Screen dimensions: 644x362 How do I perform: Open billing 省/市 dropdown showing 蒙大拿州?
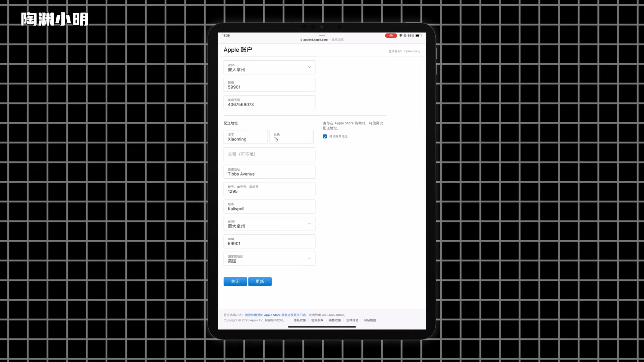[x=269, y=67]
